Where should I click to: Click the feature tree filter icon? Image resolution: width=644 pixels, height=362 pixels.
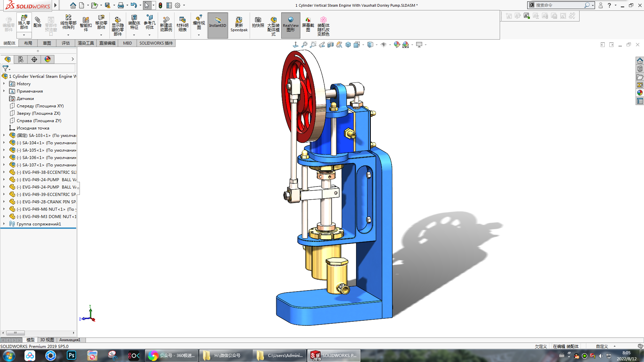click(x=6, y=69)
